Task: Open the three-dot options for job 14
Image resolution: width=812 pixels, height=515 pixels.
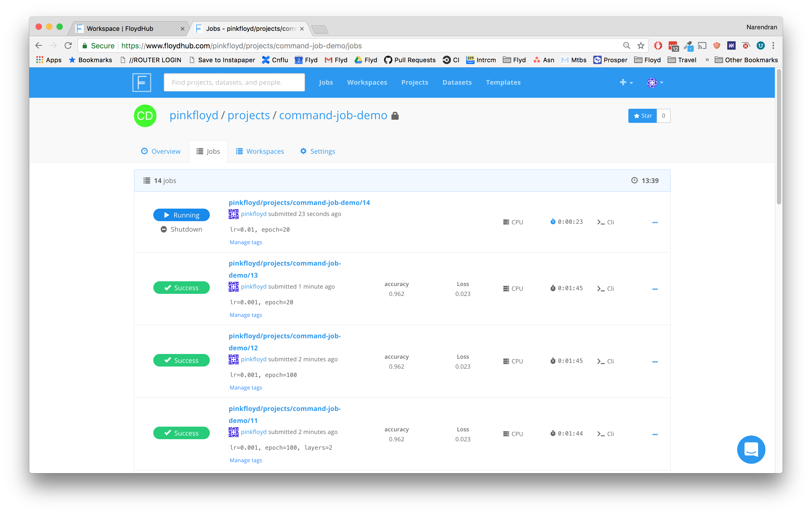Action: pyautogui.click(x=655, y=222)
